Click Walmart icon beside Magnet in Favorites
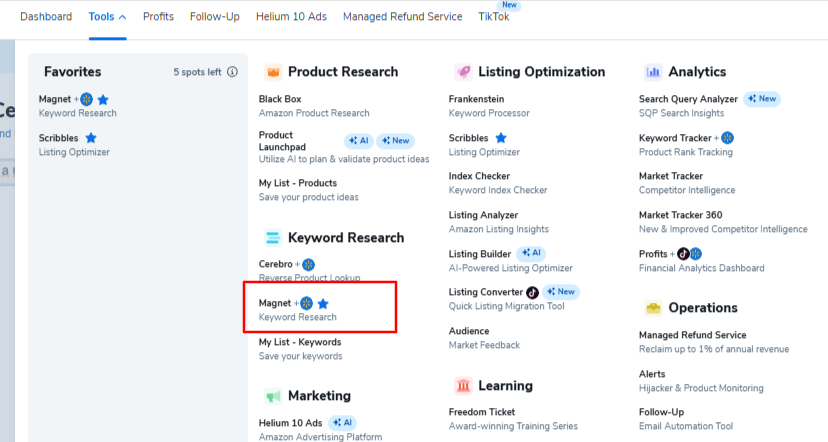 coord(87,99)
